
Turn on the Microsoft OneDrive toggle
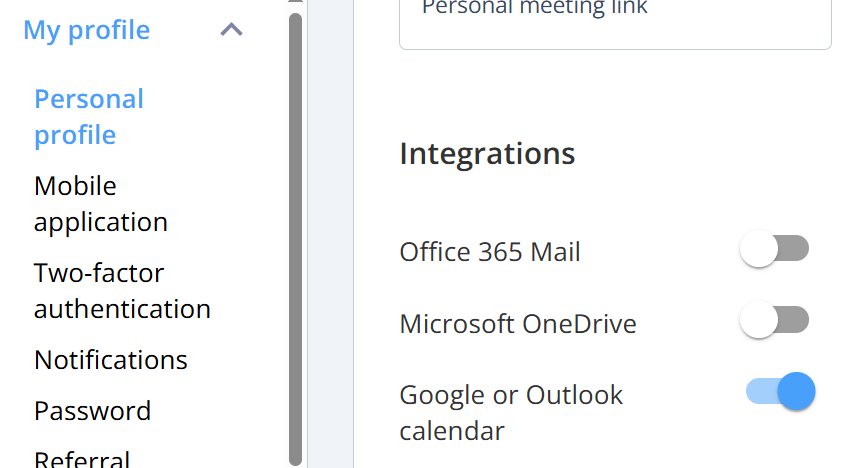point(774,320)
